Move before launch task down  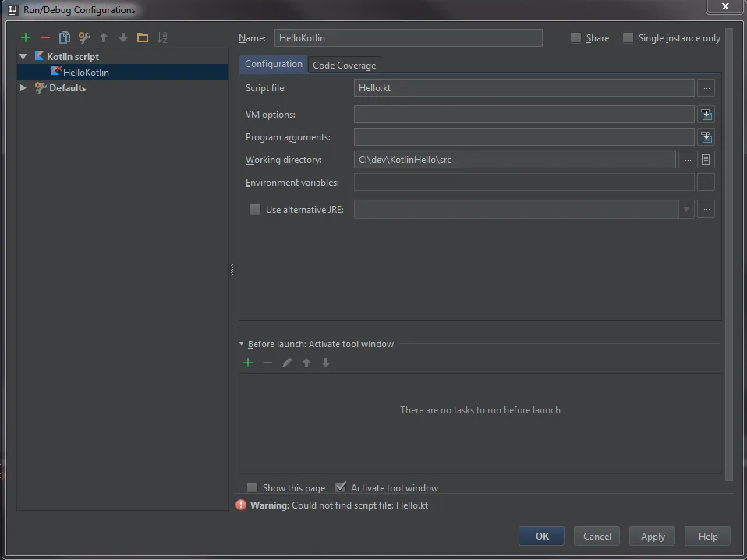click(x=326, y=363)
